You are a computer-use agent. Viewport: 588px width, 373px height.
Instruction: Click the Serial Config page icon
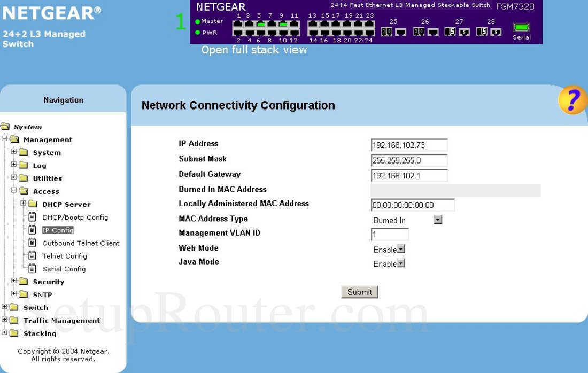(32, 268)
